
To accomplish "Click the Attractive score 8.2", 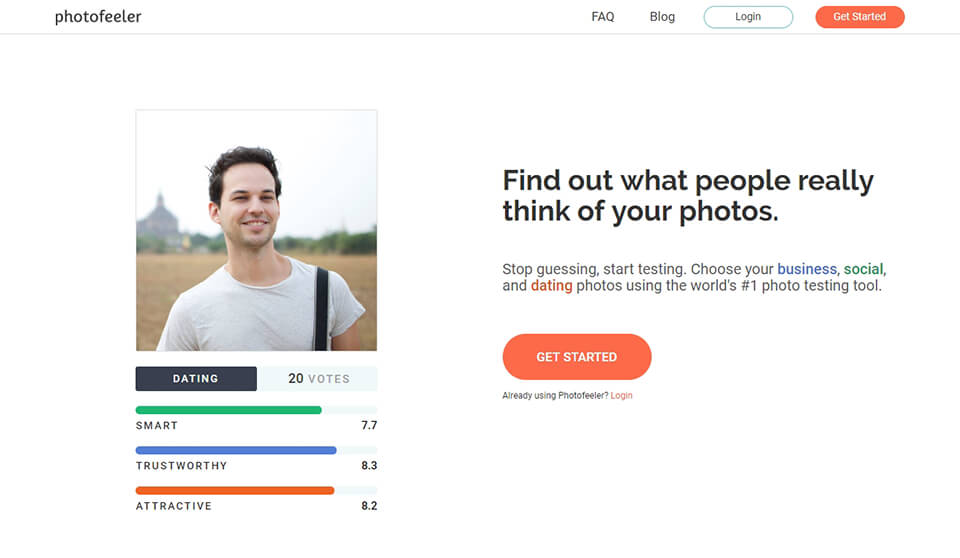I will [369, 506].
